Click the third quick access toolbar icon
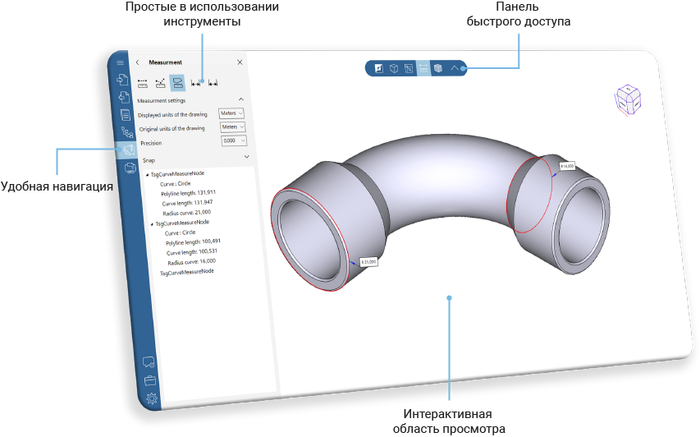 pos(408,68)
